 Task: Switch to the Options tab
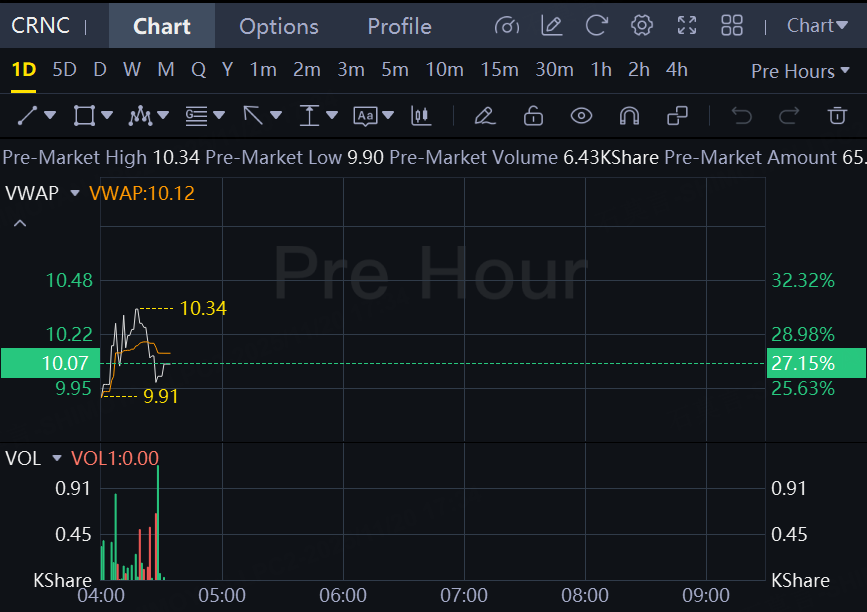point(279,26)
